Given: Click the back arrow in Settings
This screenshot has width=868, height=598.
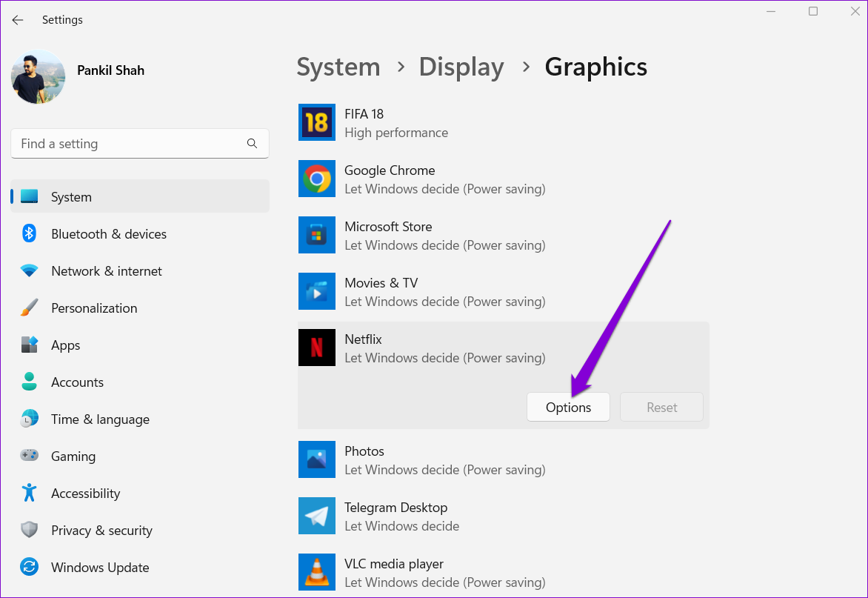Looking at the screenshot, I should point(18,20).
